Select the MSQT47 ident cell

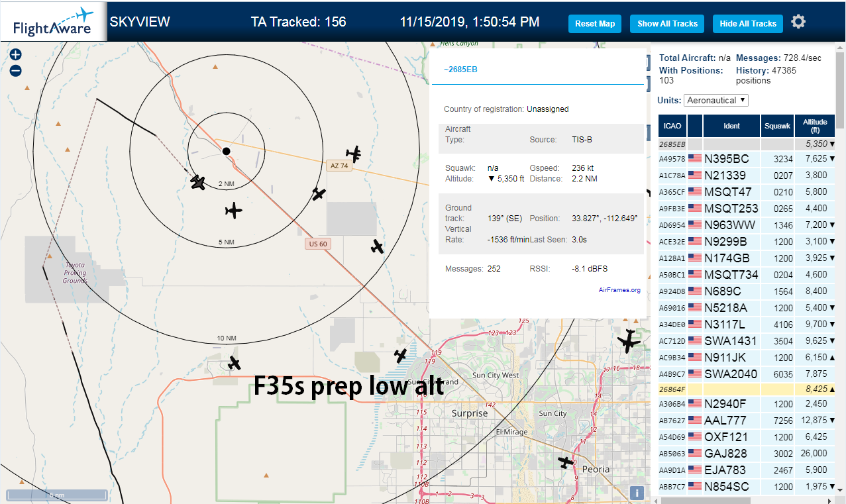pos(731,191)
